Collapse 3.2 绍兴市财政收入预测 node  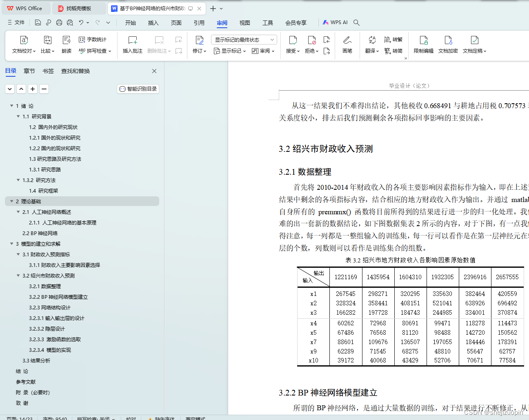pyautogui.click(x=18, y=276)
